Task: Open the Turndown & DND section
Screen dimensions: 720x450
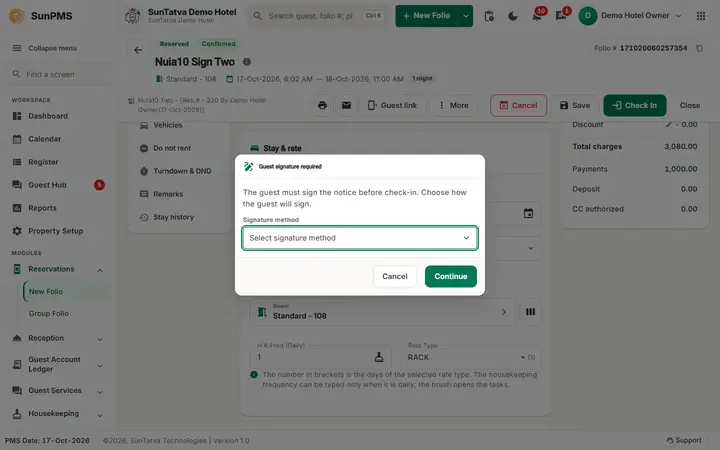Action: click(x=182, y=171)
